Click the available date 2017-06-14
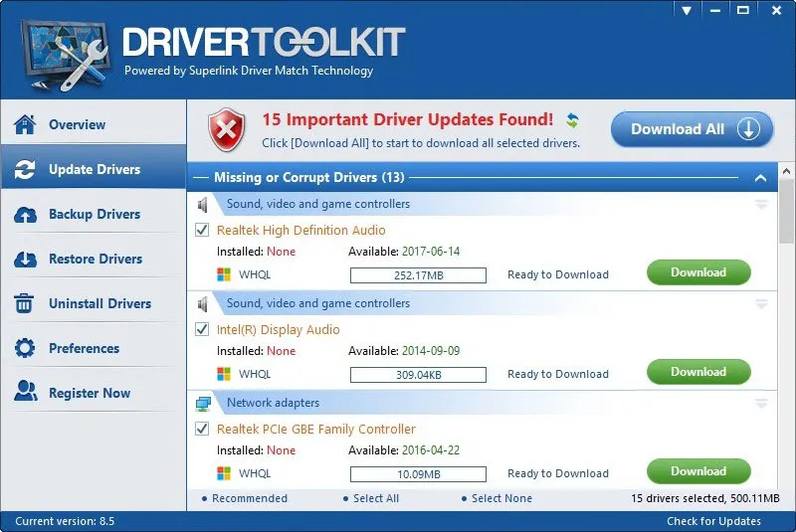Viewport: 796px width, 532px height. tap(431, 252)
